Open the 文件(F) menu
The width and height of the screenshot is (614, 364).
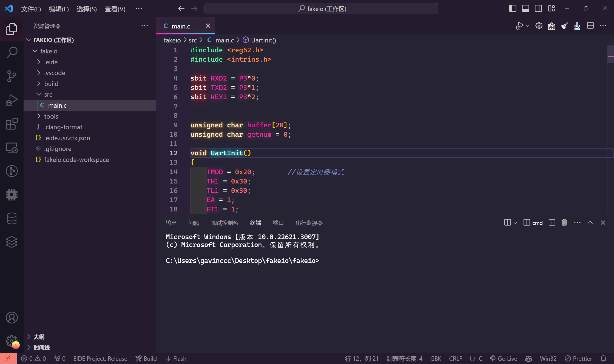click(x=31, y=9)
